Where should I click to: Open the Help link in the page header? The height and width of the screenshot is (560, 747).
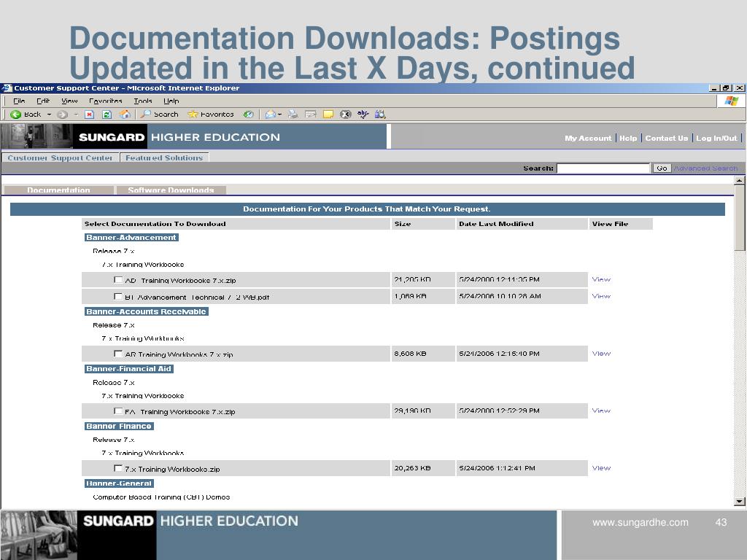coord(628,138)
